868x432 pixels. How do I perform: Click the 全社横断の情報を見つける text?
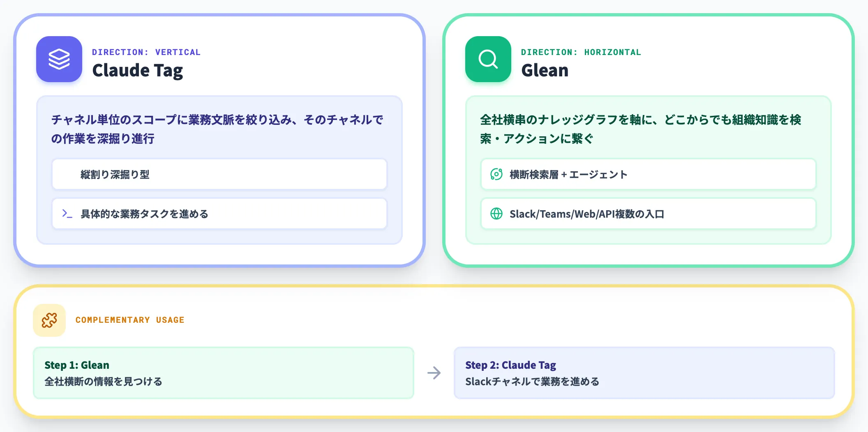point(103,381)
